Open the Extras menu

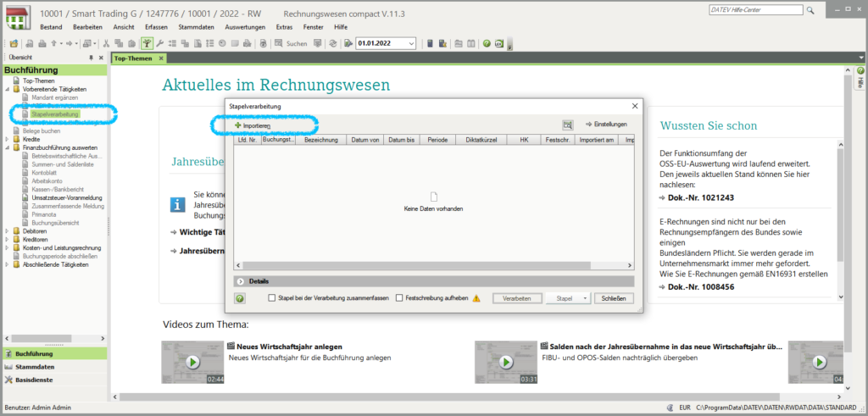(285, 27)
